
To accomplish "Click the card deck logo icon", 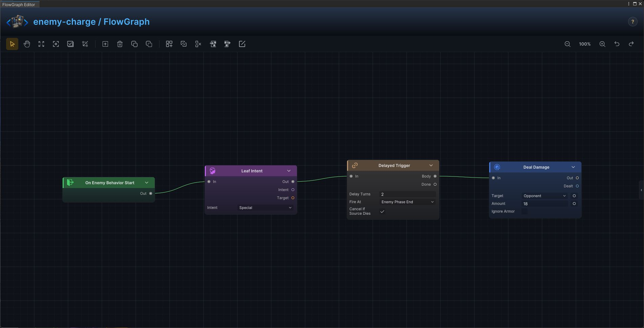I will coord(17,22).
